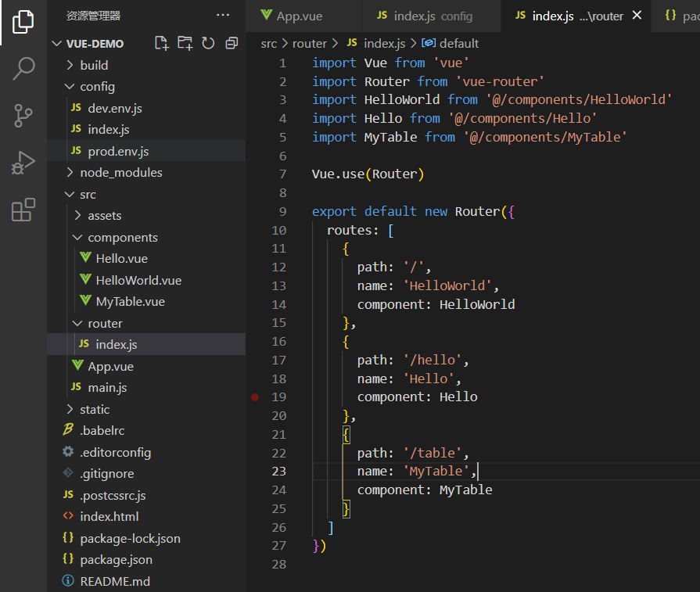Open package.json in the explorer tree
This screenshot has width=700, height=592.
click(x=146, y=560)
